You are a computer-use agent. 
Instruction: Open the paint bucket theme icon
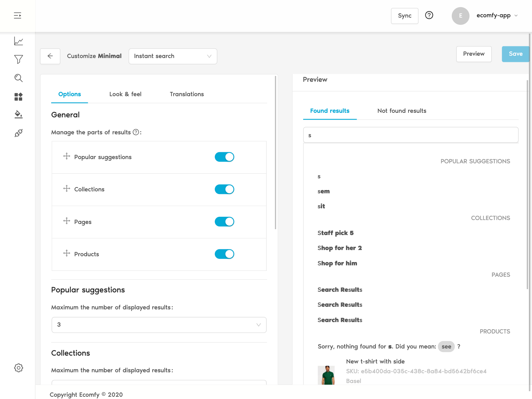click(x=19, y=114)
